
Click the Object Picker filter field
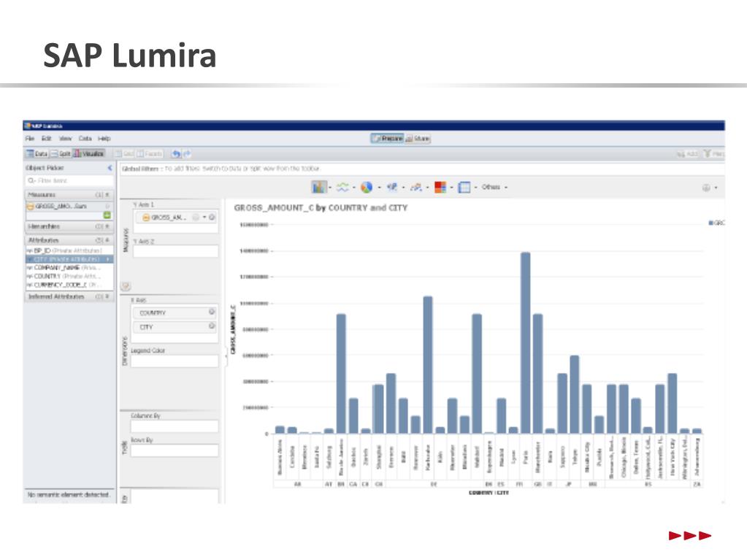69,180
